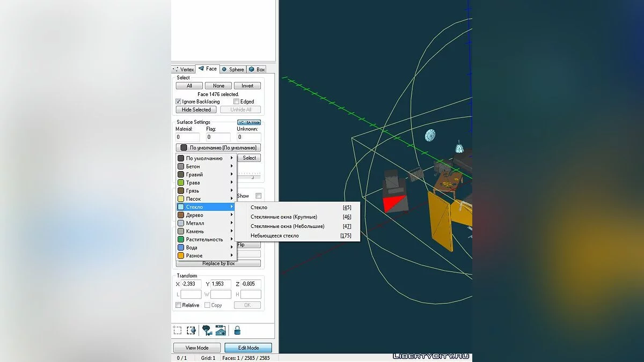644x362 pixels.
Task: Uncheck Ignore Backfacing checkbox
Action: click(x=179, y=101)
